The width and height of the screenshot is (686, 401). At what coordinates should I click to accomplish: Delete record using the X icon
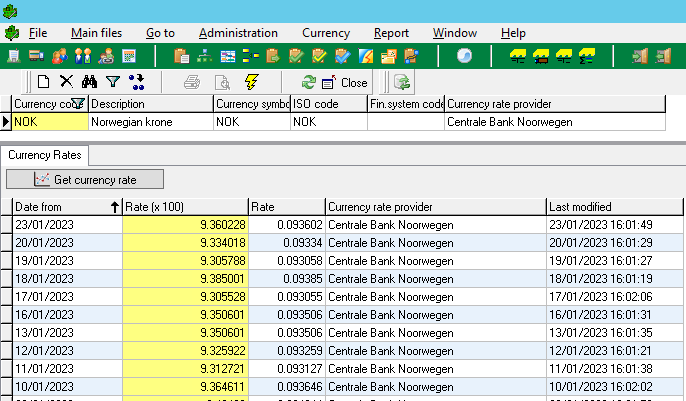click(x=66, y=81)
